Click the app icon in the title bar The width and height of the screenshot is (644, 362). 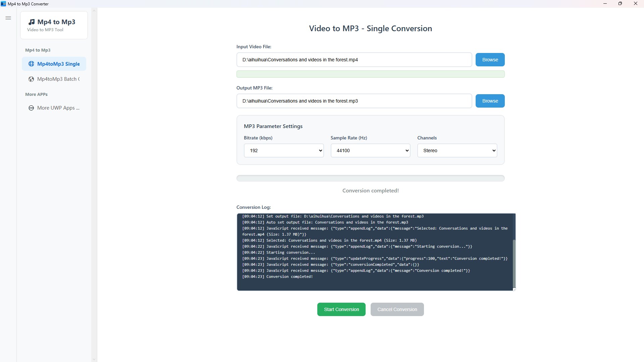coord(4,4)
